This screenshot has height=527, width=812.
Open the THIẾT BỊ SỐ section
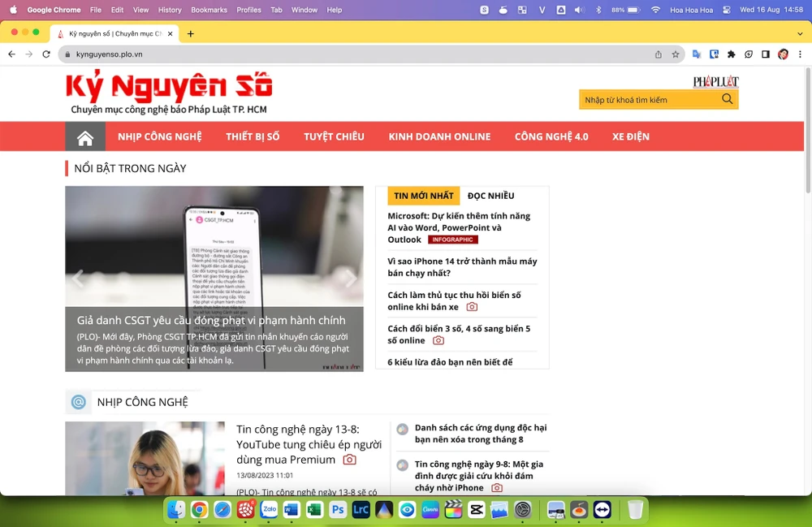(253, 136)
